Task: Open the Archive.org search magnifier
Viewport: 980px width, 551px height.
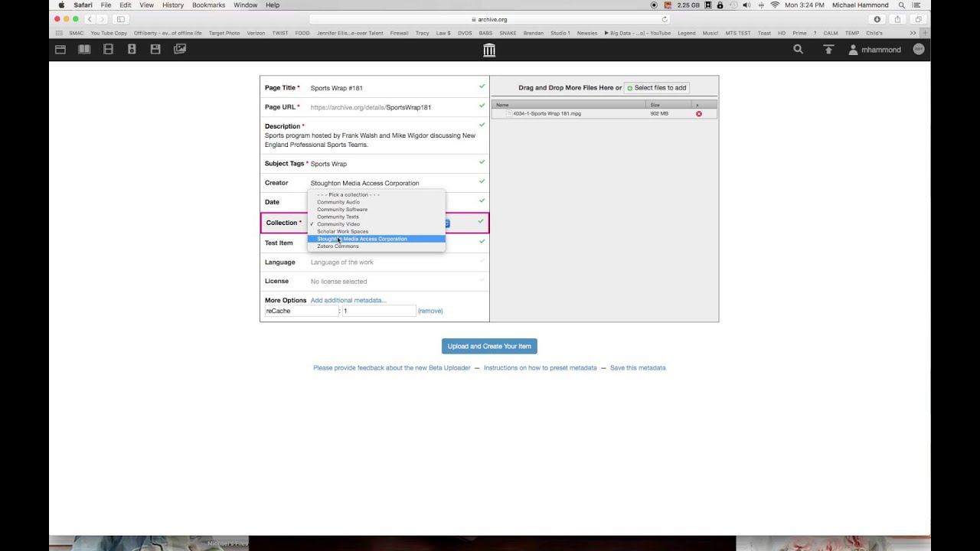Action: point(799,49)
